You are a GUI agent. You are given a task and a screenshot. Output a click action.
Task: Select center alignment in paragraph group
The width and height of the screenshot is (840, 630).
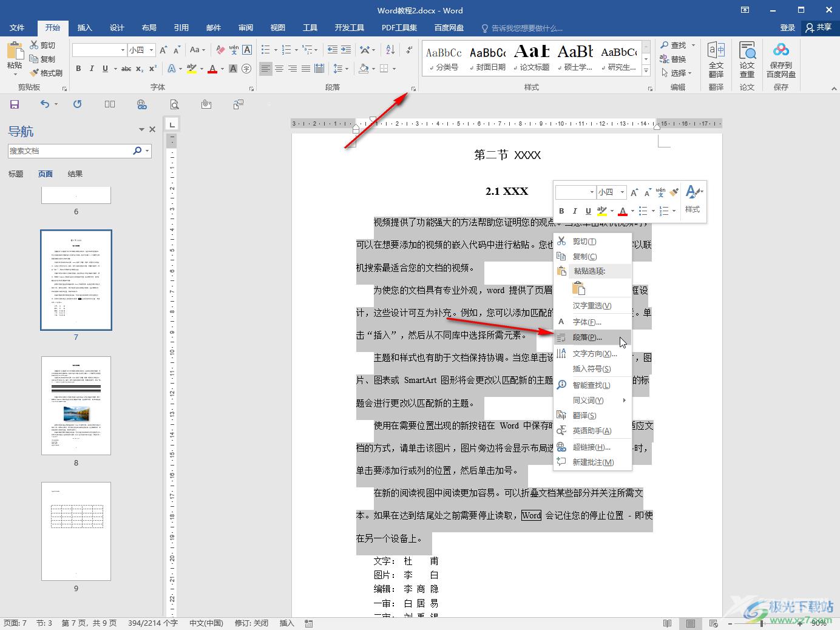[279, 69]
